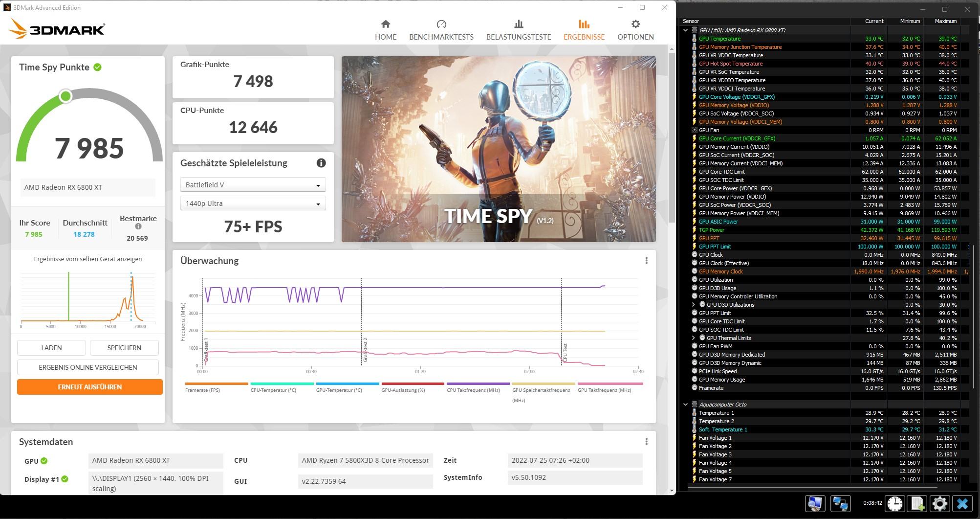
Task: Expand GPU Thermal Limits row
Action: pos(693,338)
